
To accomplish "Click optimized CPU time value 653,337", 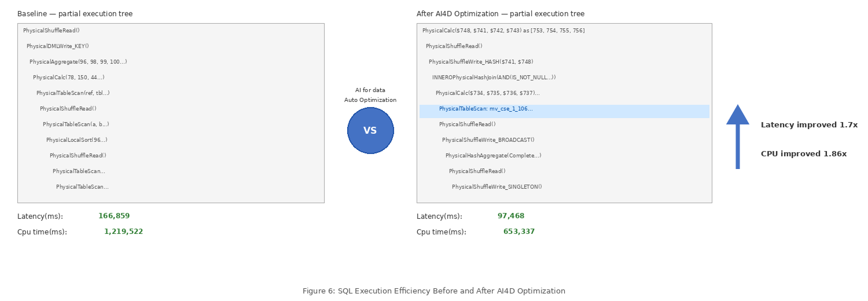I will click(519, 232).
